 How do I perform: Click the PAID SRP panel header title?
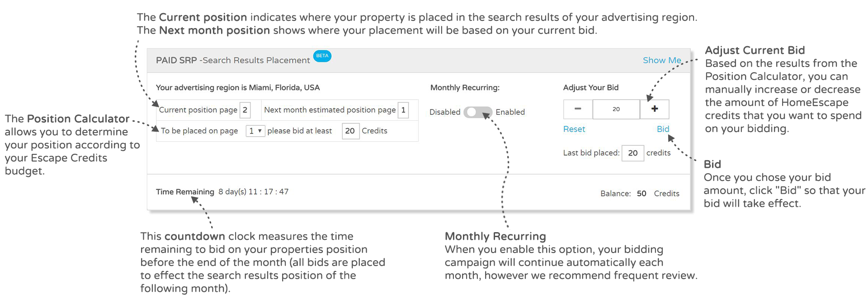point(233,60)
